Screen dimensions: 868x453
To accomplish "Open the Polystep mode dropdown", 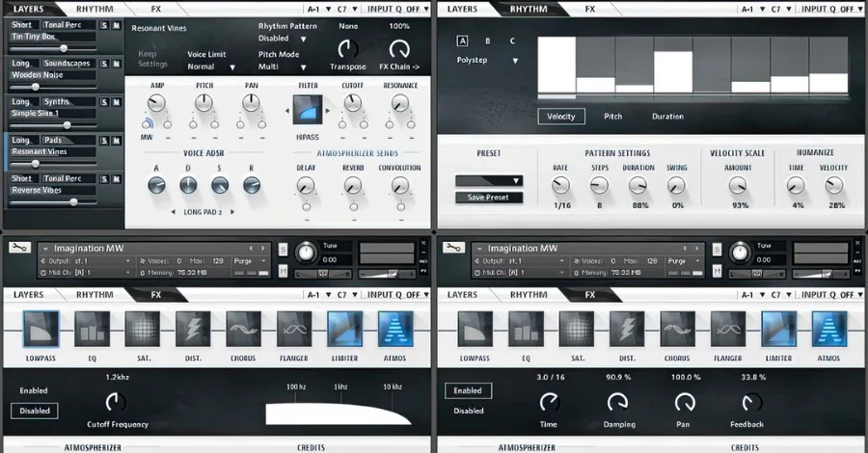I will 488,61.
